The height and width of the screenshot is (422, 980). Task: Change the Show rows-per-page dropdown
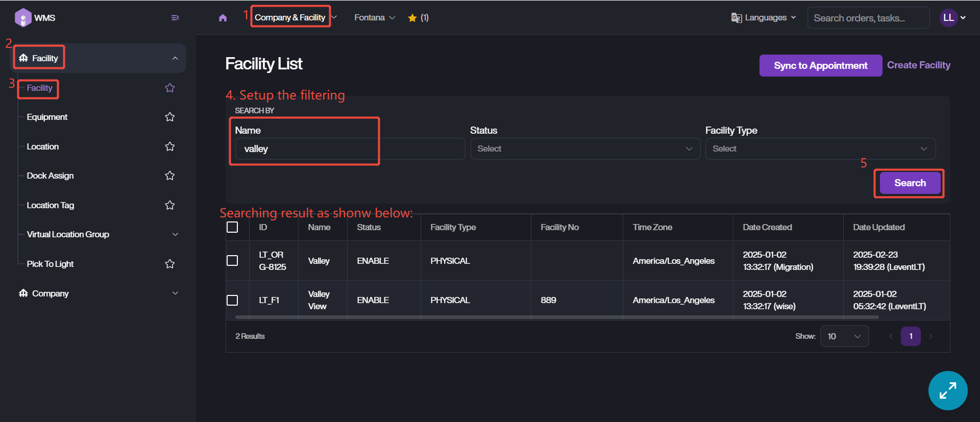(x=844, y=336)
